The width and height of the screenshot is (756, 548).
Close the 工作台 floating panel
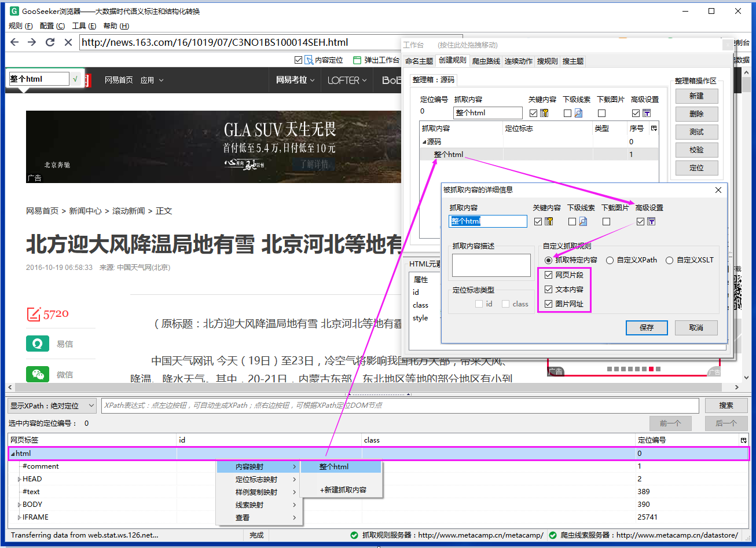[727, 45]
